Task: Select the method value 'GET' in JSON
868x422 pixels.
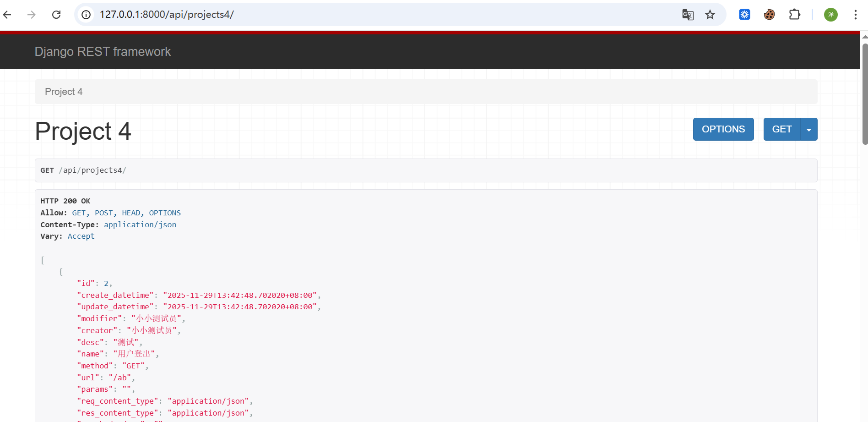Action: pos(133,366)
